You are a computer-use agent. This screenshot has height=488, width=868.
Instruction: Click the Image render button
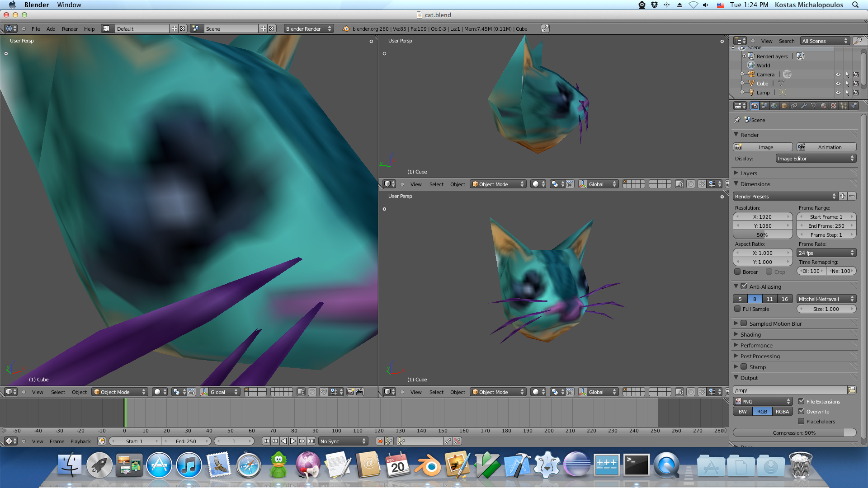[x=763, y=147]
